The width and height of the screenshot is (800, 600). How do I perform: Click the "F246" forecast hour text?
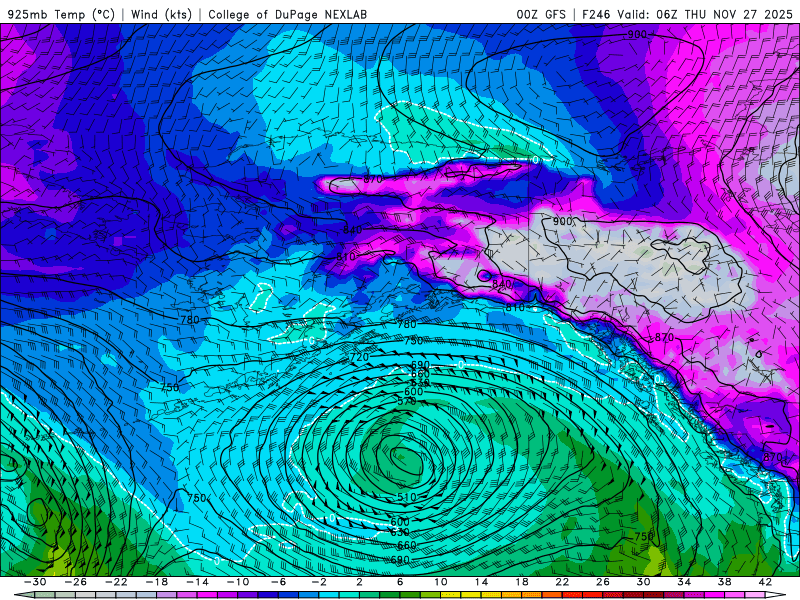tap(595, 15)
